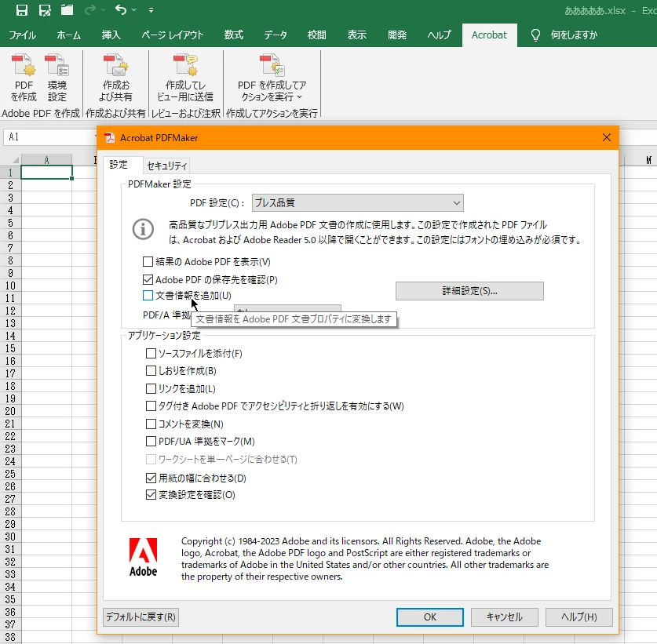Select row 30 header in Excel
The height and width of the screenshot is (644, 657).
[10, 537]
